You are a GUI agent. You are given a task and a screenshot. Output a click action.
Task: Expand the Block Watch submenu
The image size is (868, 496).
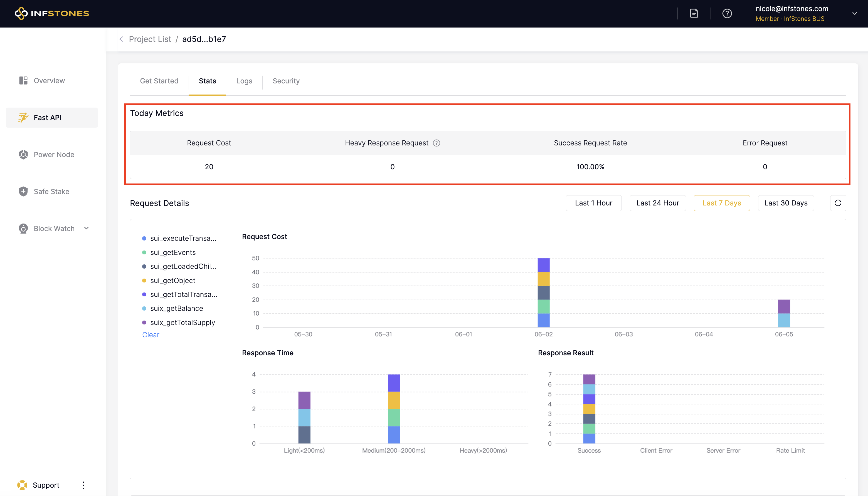coord(86,228)
